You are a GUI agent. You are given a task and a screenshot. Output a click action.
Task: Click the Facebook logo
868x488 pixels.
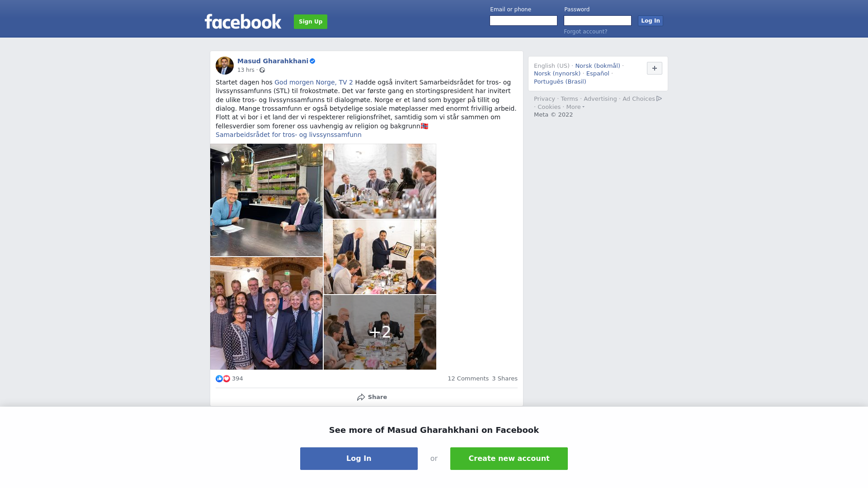click(x=243, y=21)
